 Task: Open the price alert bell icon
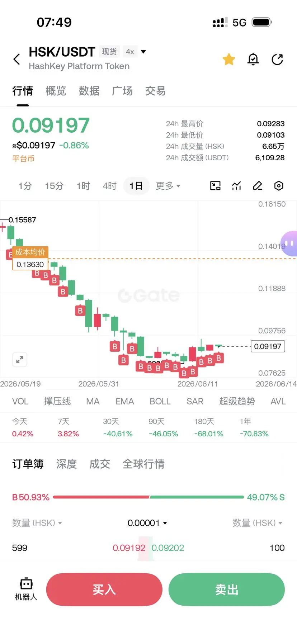[253, 59]
